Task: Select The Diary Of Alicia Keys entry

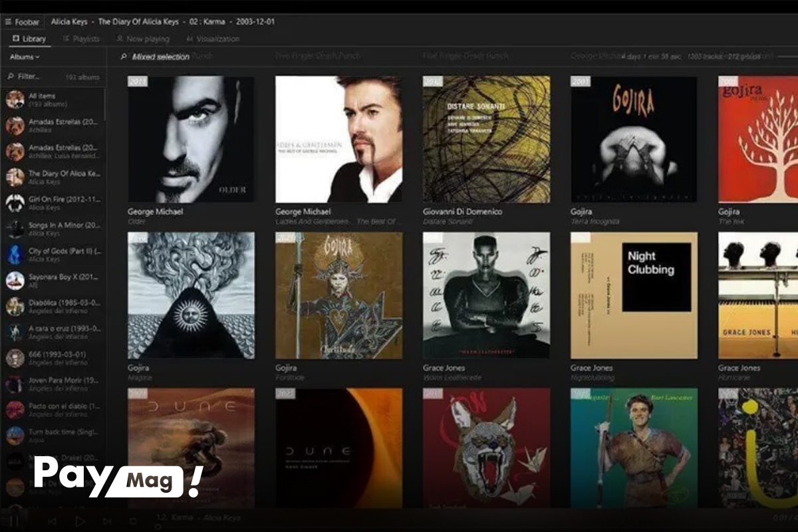Action: point(53,177)
